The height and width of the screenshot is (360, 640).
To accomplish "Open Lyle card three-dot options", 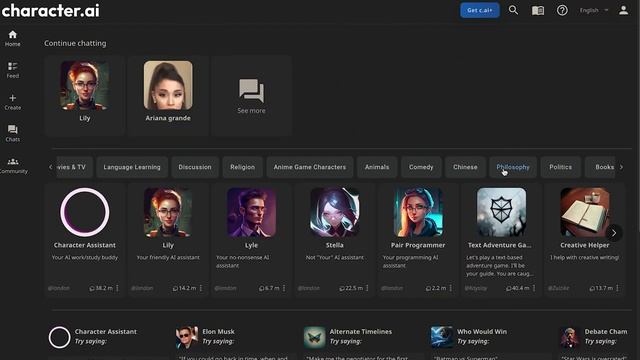I will [x=284, y=288].
